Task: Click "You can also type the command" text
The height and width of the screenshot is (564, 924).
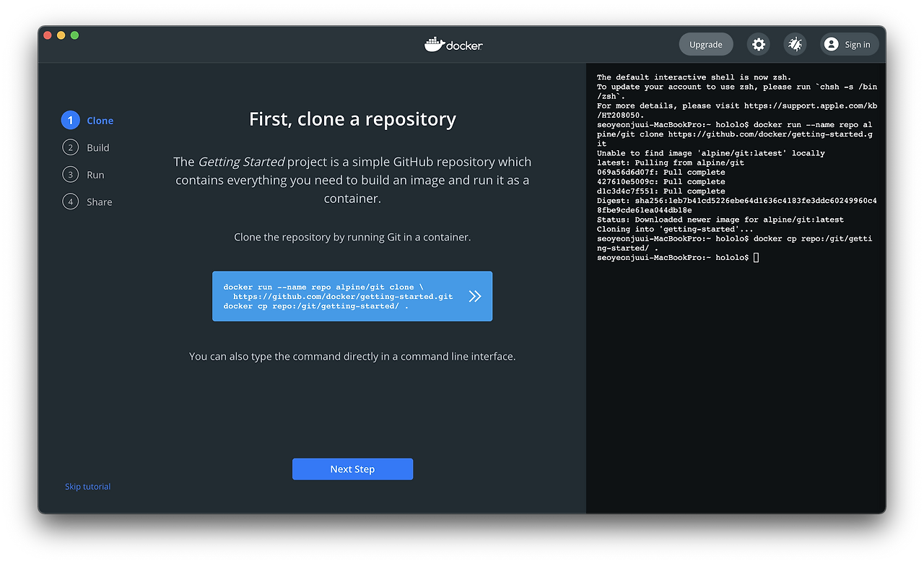Action: 352,356
